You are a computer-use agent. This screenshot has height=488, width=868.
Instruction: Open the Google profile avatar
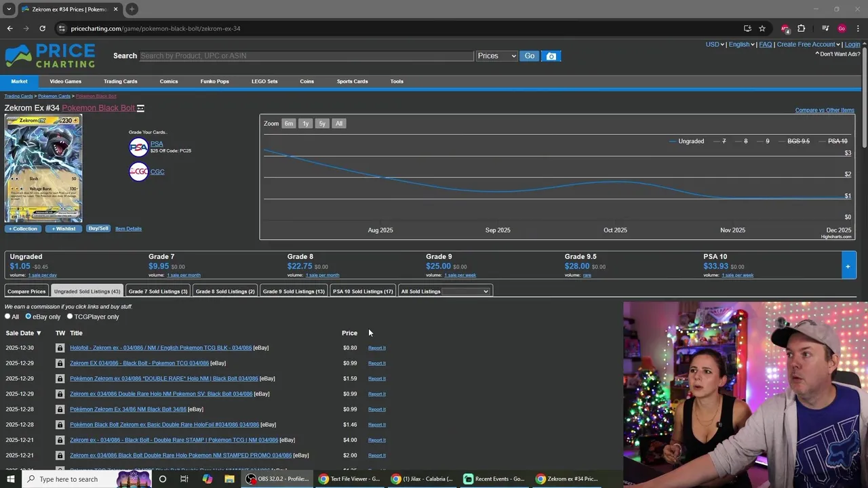tap(842, 28)
